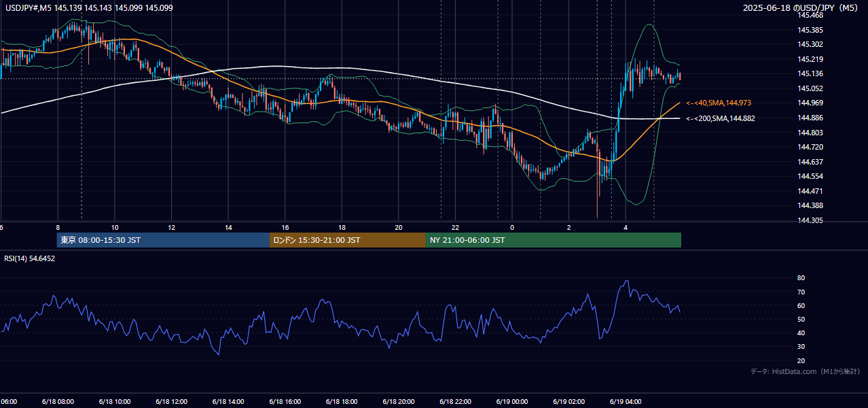Click price axis value 144.969

tap(810, 103)
